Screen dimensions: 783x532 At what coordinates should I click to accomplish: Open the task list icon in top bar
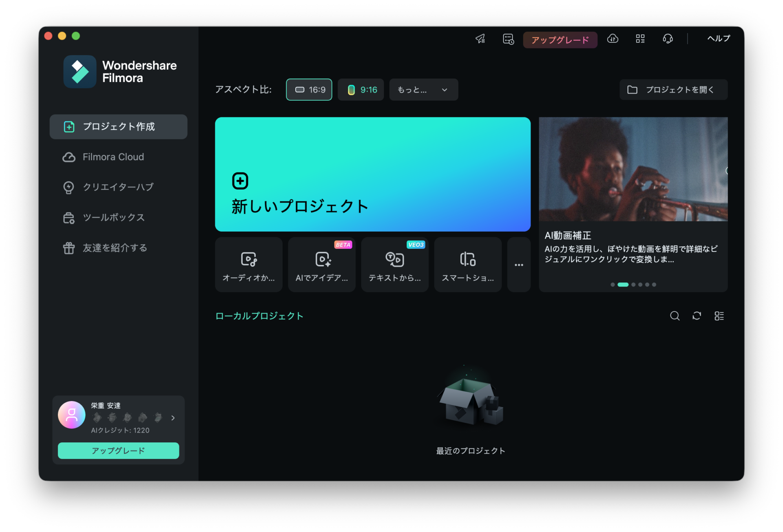pos(508,39)
